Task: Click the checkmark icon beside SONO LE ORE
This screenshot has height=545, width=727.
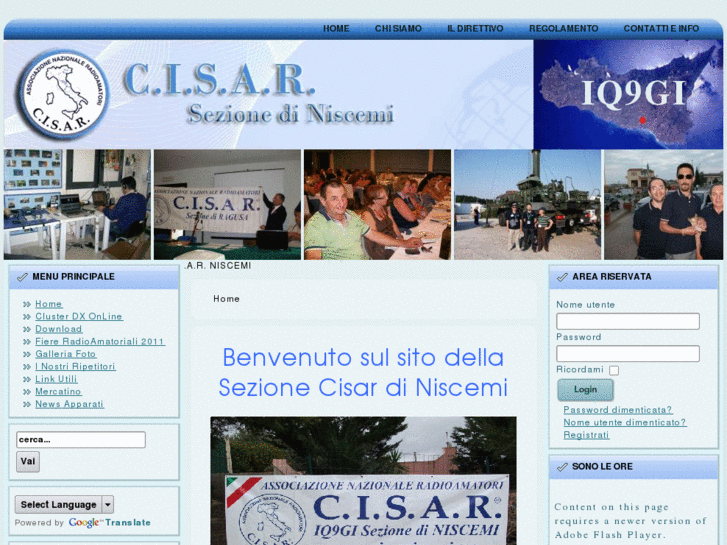Action: (562, 467)
